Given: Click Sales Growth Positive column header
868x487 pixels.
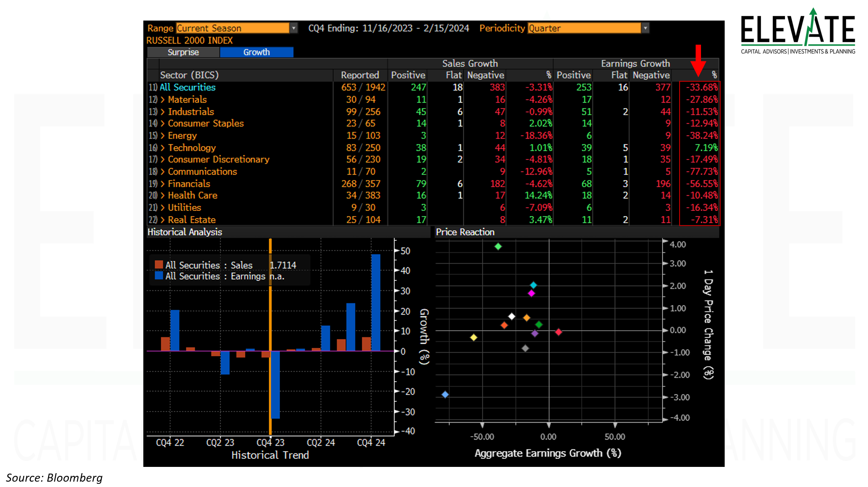Looking at the screenshot, I should 408,75.
